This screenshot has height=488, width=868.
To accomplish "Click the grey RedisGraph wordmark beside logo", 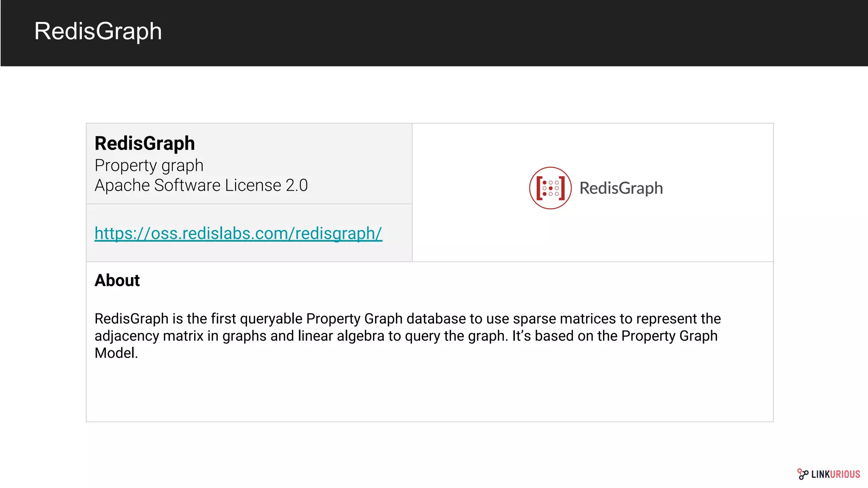I will (x=621, y=188).
